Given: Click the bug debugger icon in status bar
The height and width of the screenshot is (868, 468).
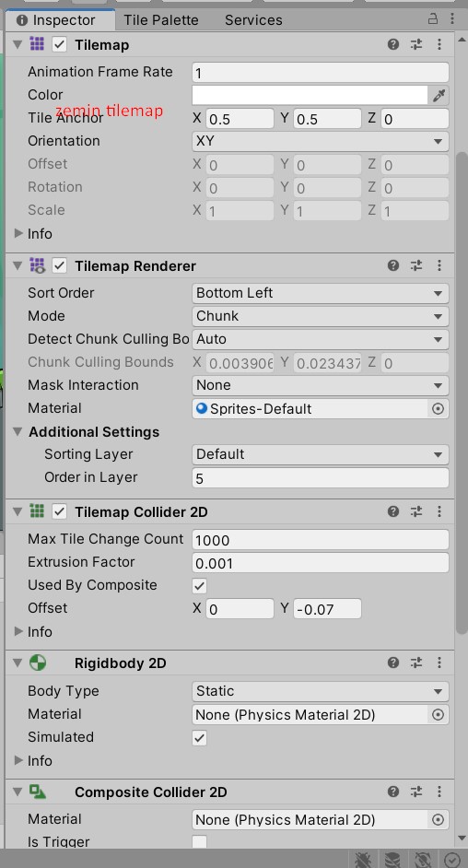Looking at the screenshot, I should coord(363,859).
